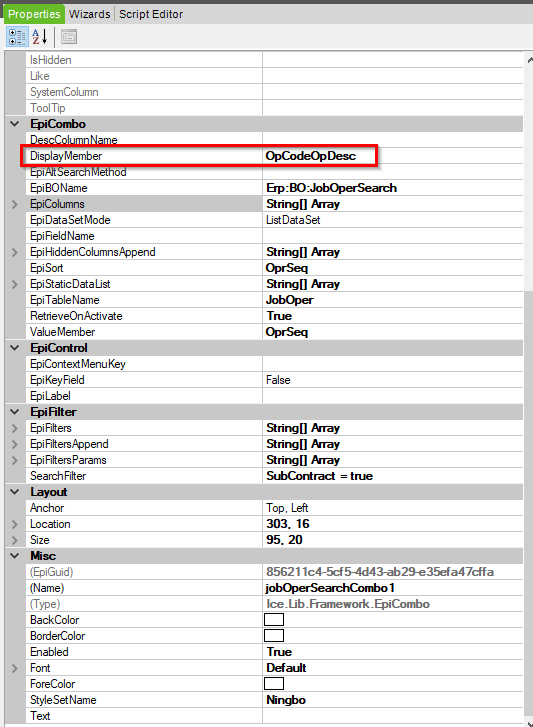Click the EpiGuid value field
Screen dimensions: 533x727
[x=393, y=572]
